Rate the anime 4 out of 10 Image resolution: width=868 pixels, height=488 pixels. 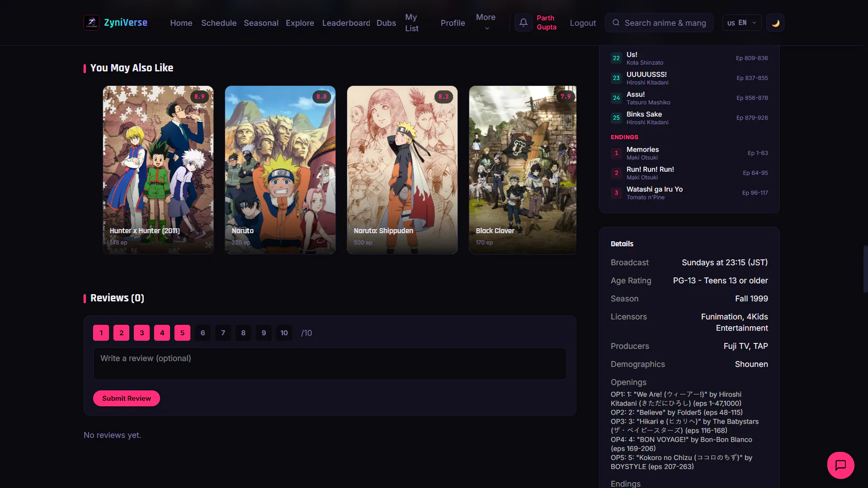[162, 333]
